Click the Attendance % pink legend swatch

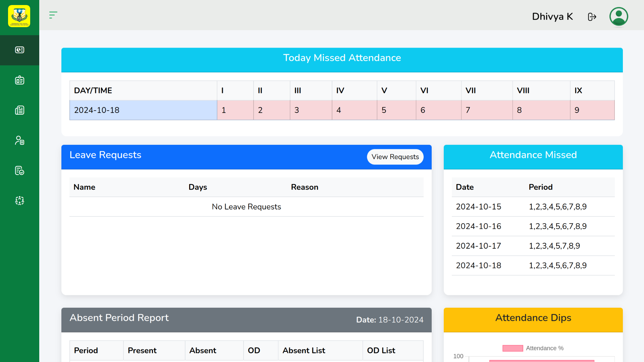512,348
